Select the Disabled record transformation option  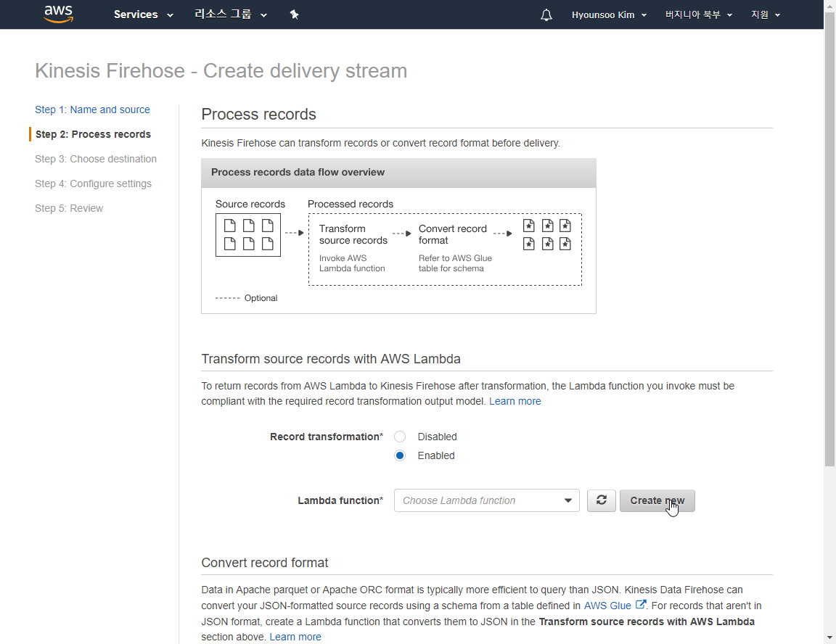pos(400,437)
